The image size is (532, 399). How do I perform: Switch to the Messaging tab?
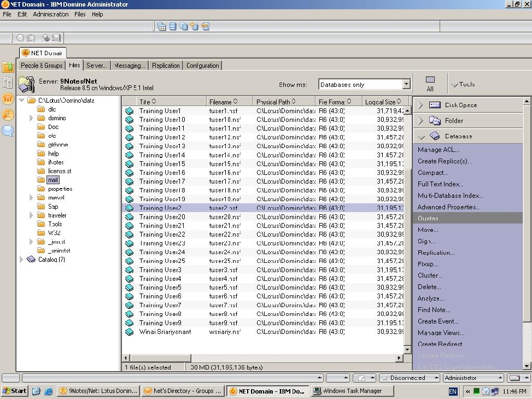point(130,66)
